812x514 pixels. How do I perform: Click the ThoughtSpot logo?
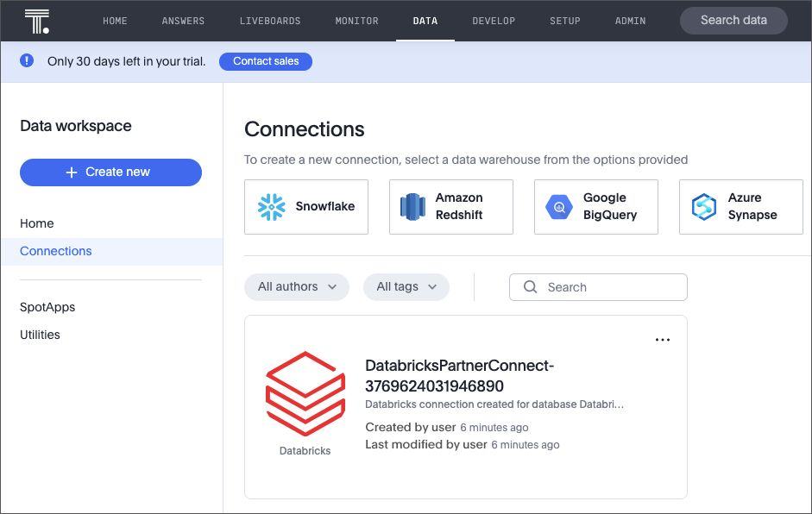pyautogui.click(x=35, y=19)
